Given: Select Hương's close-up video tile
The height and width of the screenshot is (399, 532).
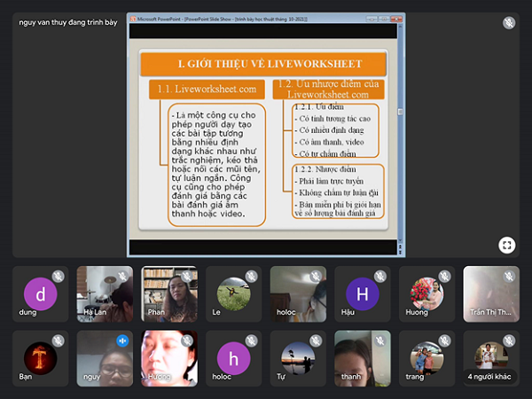Looking at the screenshot, I should coord(169,358).
